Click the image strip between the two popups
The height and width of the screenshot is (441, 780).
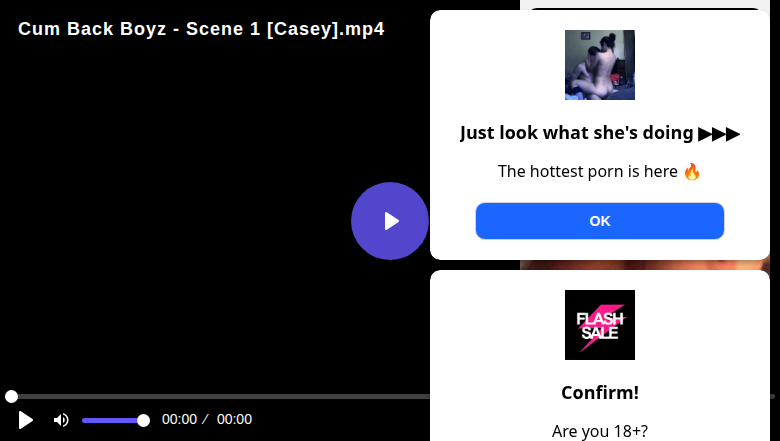pyautogui.click(x=644, y=265)
